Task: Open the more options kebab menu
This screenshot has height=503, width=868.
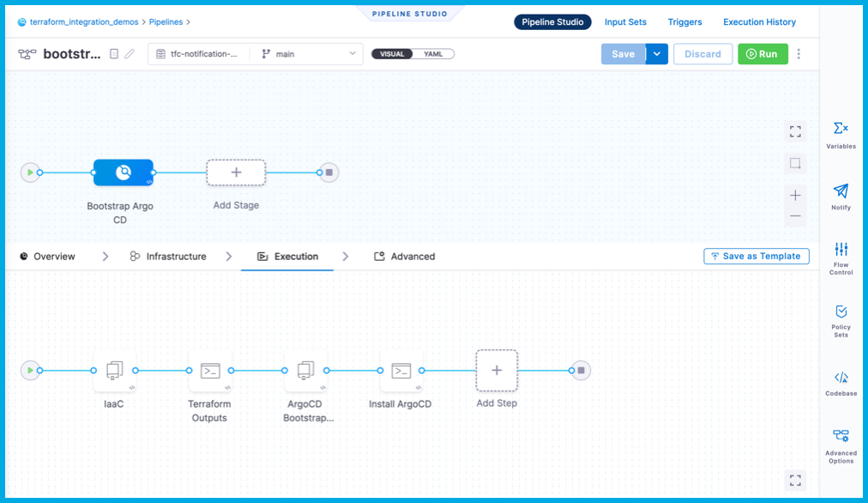Action: pos(799,54)
